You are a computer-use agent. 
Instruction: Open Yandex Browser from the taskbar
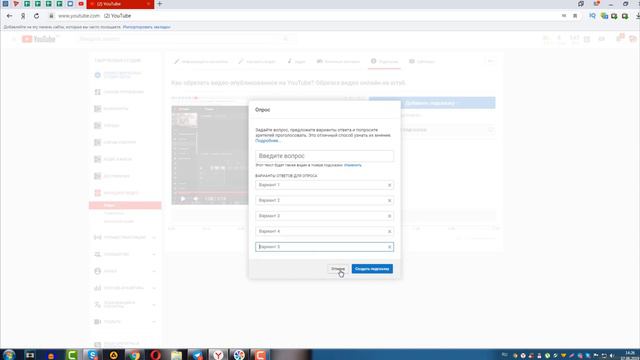click(x=218, y=355)
